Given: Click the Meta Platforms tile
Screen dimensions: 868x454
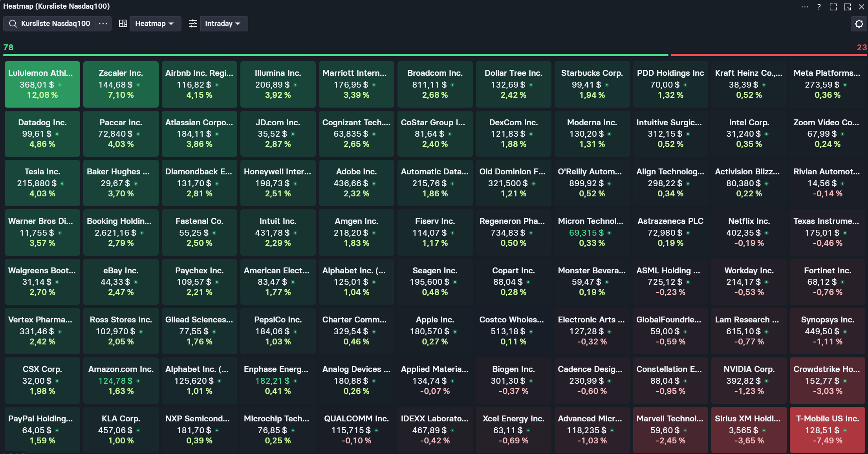Looking at the screenshot, I should coord(828,84).
